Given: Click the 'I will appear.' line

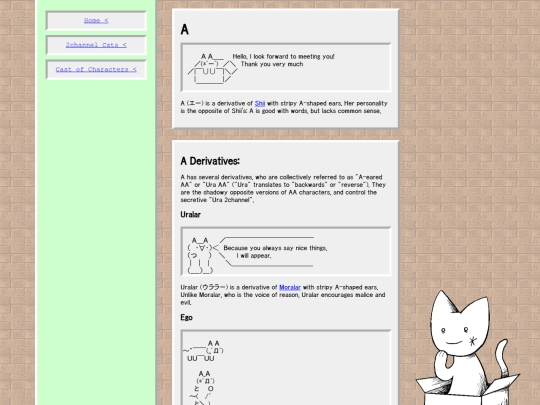Looking at the screenshot, I should point(254,256).
